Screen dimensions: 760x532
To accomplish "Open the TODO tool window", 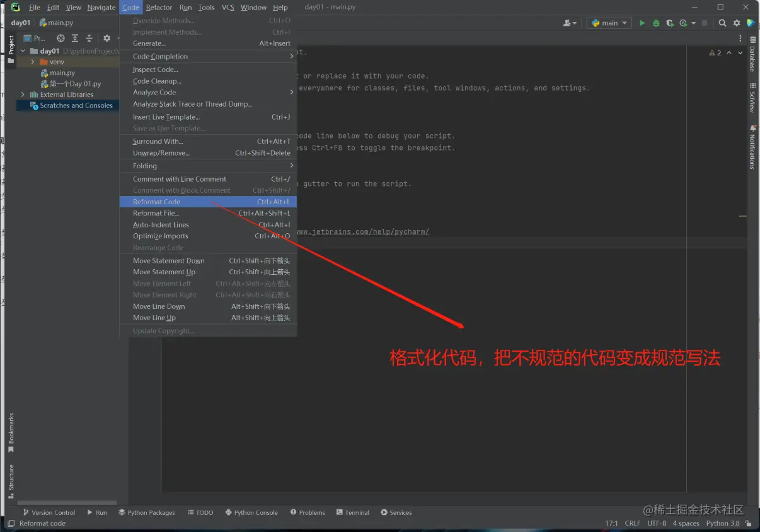I will point(200,512).
